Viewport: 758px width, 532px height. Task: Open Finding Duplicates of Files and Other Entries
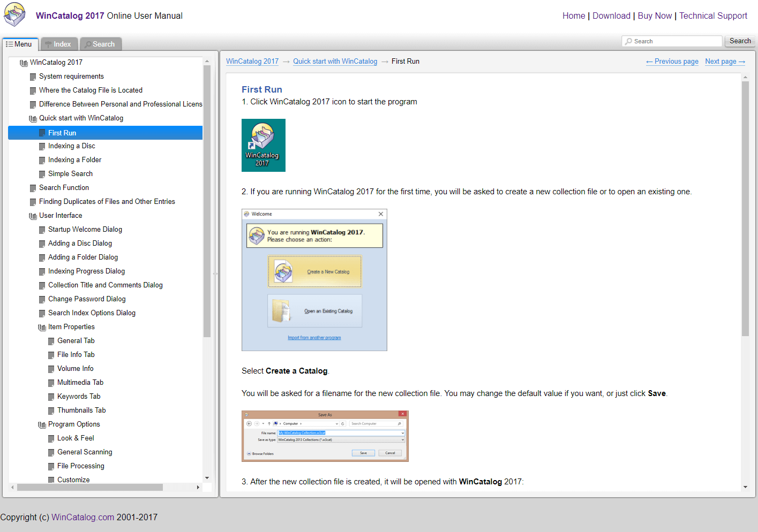click(x=107, y=202)
